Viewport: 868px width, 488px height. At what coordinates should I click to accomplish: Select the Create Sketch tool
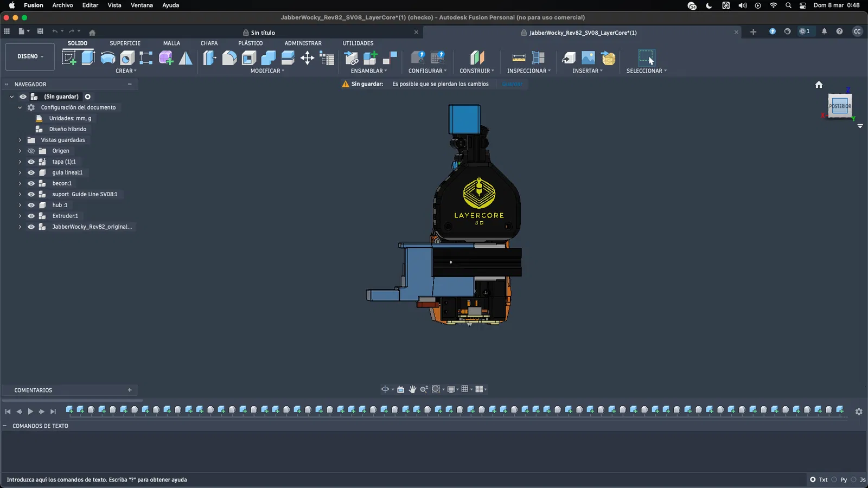pyautogui.click(x=69, y=57)
